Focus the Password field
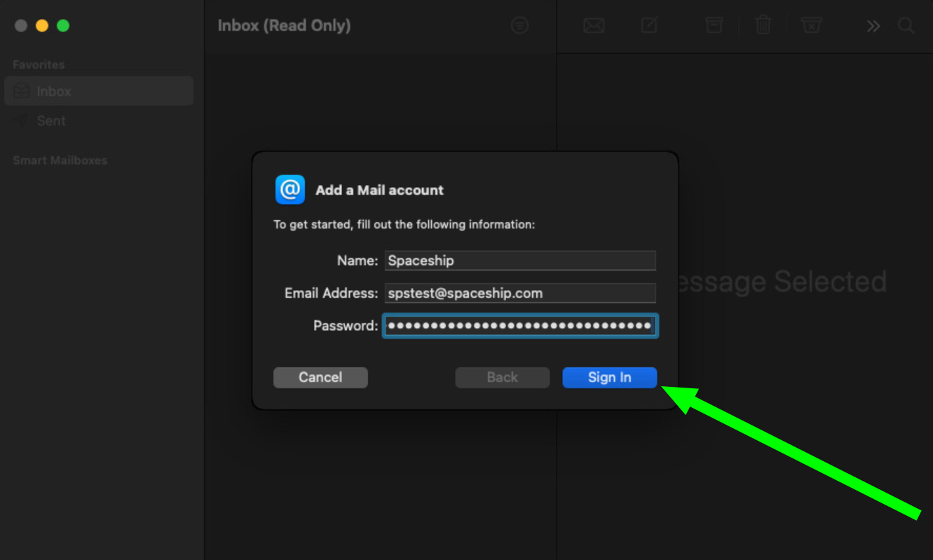Viewport: 933px width, 560px height. (x=519, y=325)
